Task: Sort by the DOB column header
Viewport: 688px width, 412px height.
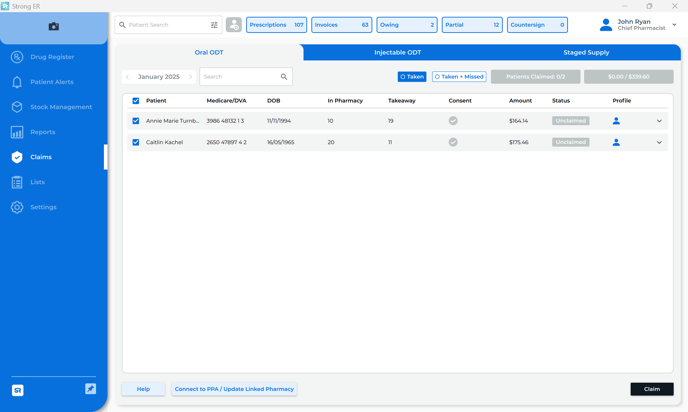Action: tap(273, 101)
